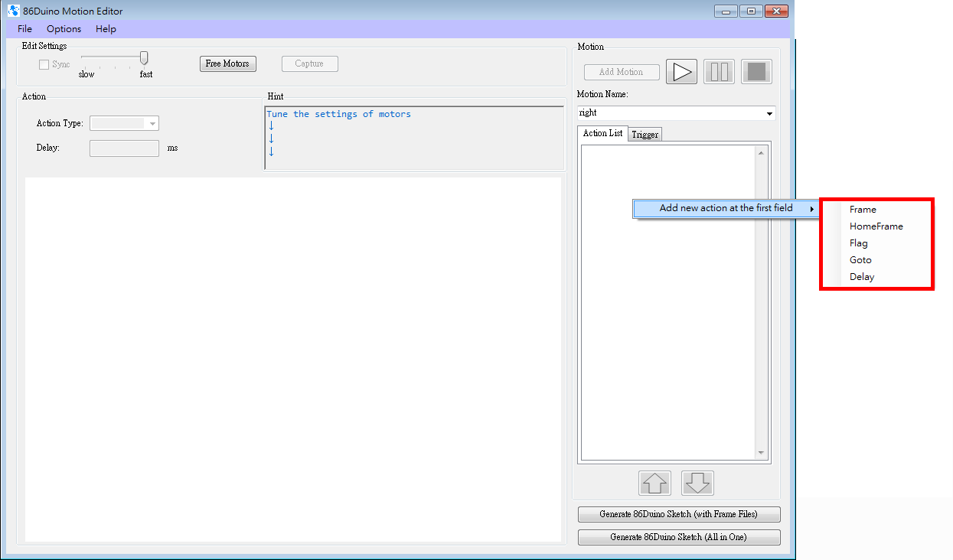Switch to the Trigger tab
This screenshot has height=560, width=953.
tap(645, 135)
